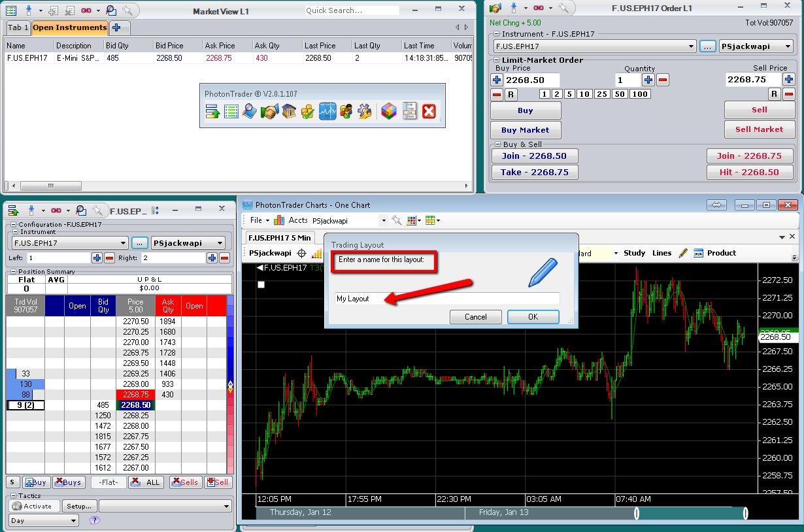This screenshot has height=532, width=804.
Task: Switch to Tab 1 in Market View
Action: (x=18, y=27)
